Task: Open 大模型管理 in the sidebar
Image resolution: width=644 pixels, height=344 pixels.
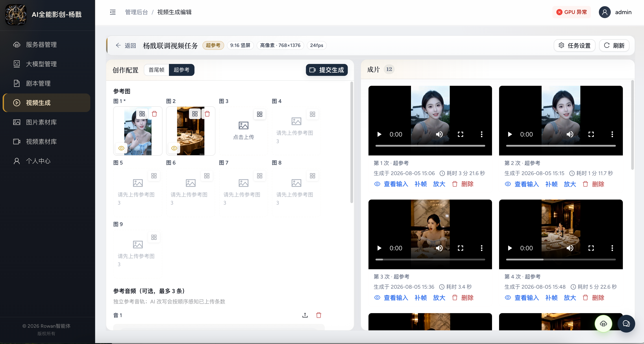Action: pyautogui.click(x=46, y=64)
